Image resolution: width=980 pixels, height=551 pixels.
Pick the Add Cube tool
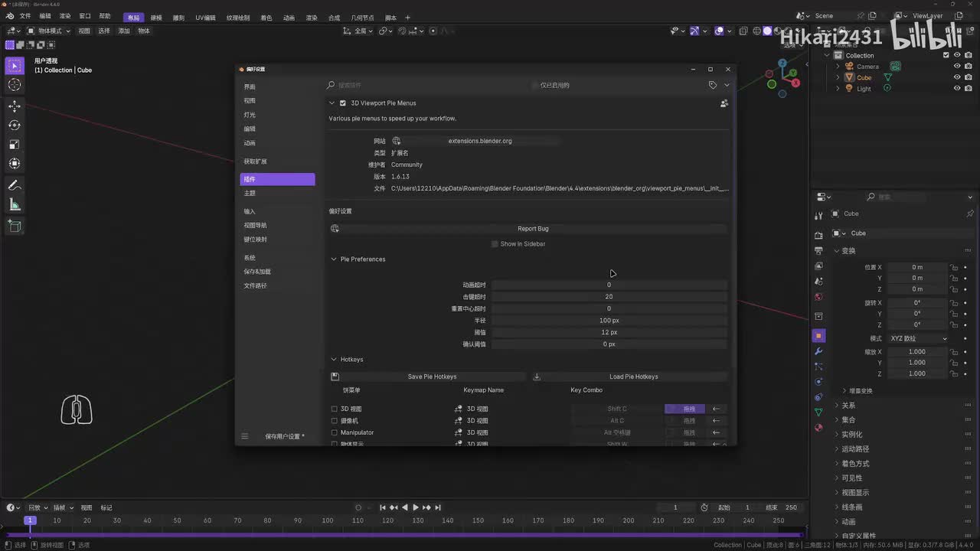click(x=15, y=226)
